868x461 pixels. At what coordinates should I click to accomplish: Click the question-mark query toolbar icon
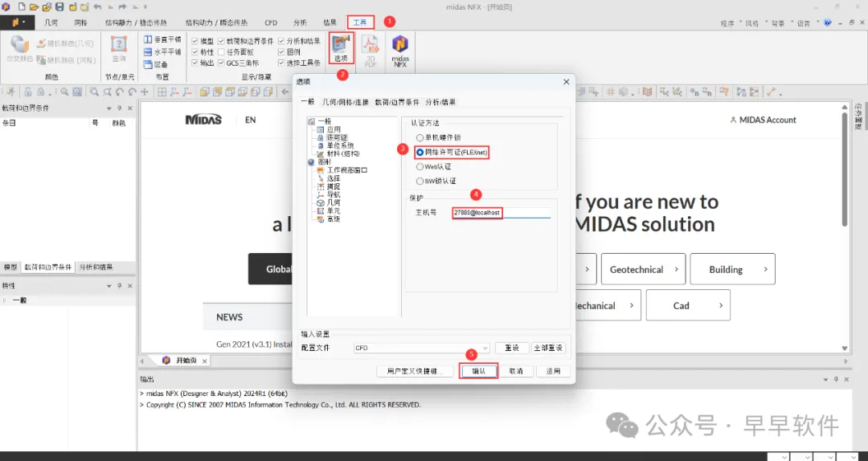[725, 92]
